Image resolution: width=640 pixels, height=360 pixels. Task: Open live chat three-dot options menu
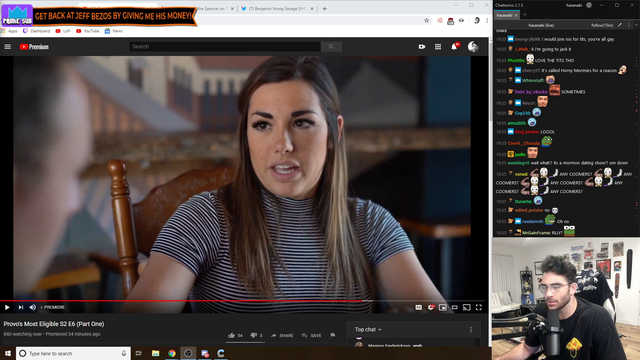click(x=471, y=329)
